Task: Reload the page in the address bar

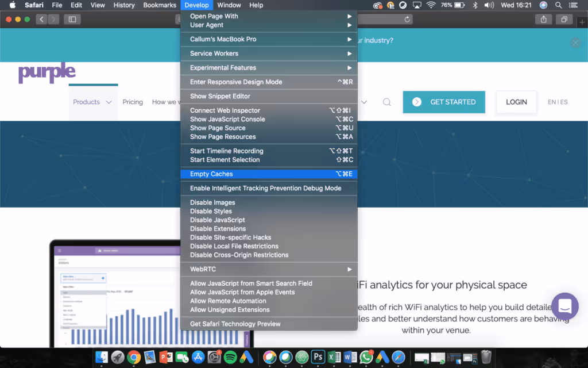Action: tap(407, 19)
